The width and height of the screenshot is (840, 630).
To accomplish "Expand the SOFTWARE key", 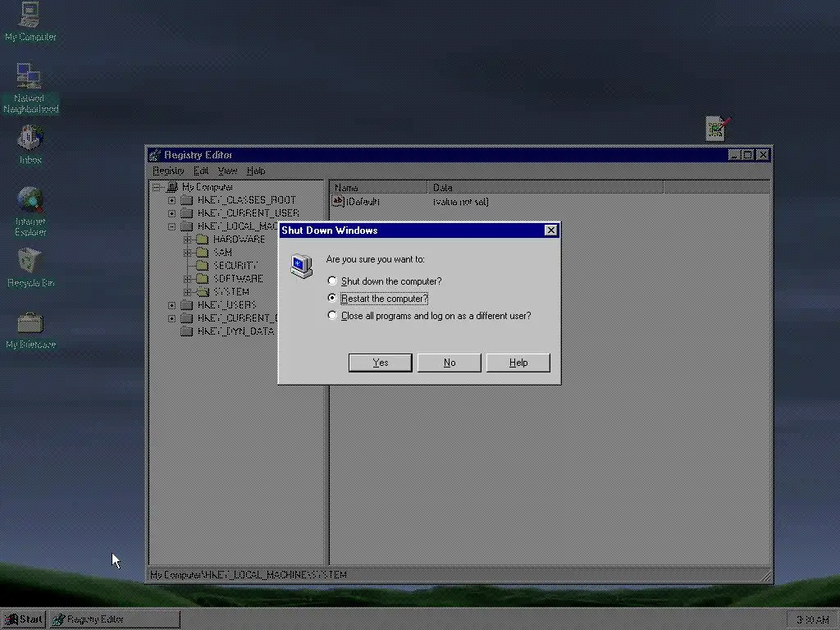I will tap(187, 279).
